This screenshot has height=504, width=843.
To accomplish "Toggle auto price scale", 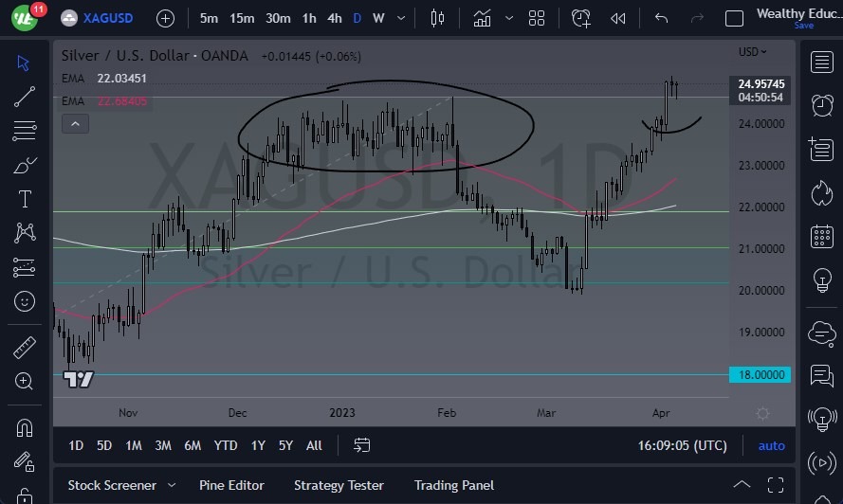I will (772, 445).
